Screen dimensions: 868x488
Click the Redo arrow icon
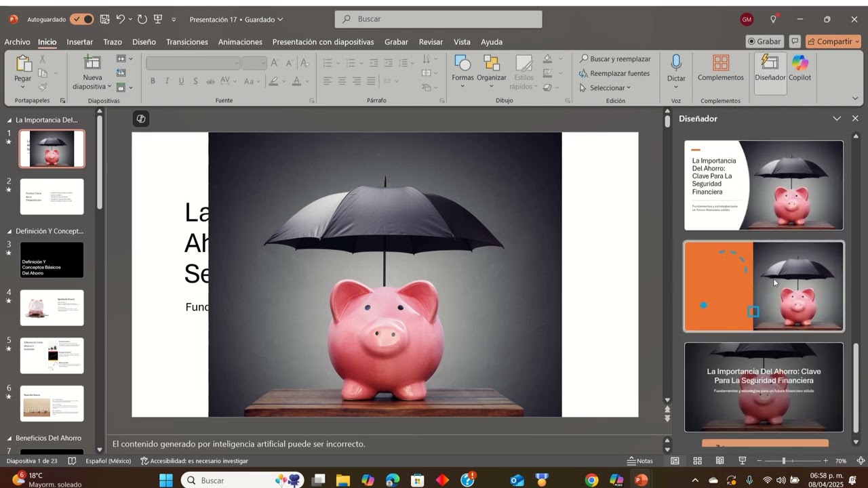142,19
